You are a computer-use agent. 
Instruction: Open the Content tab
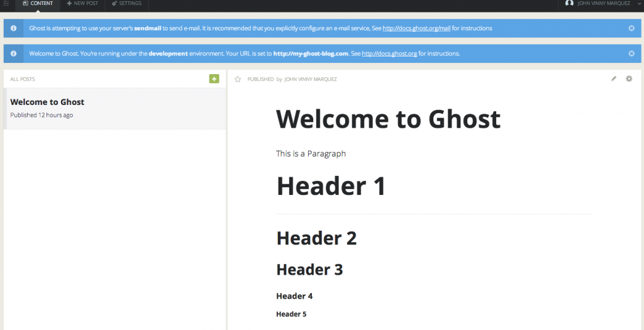[38, 3]
